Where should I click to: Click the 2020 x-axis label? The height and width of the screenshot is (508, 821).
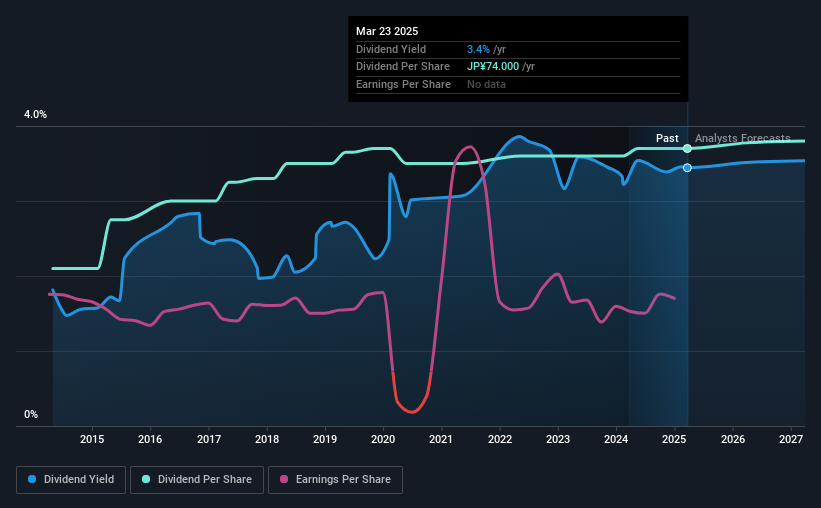tap(383, 439)
